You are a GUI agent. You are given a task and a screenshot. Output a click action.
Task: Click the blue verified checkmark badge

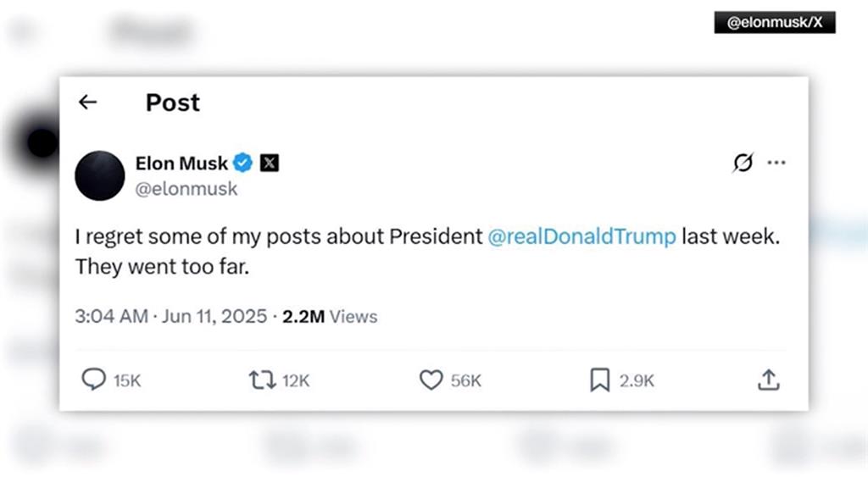pos(243,163)
